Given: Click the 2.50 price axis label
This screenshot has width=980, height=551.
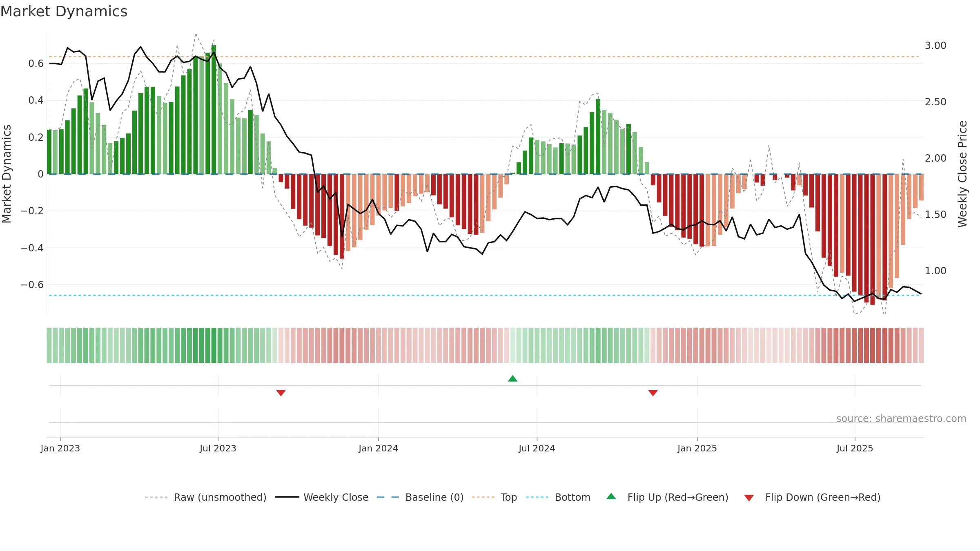Looking at the screenshot, I should click(x=935, y=102).
